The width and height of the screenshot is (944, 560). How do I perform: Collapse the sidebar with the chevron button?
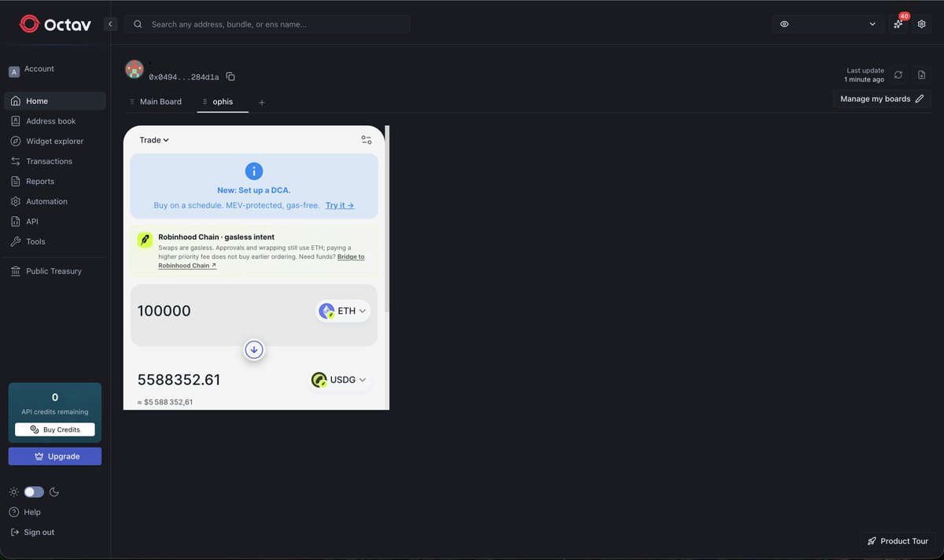[x=110, y=24]
